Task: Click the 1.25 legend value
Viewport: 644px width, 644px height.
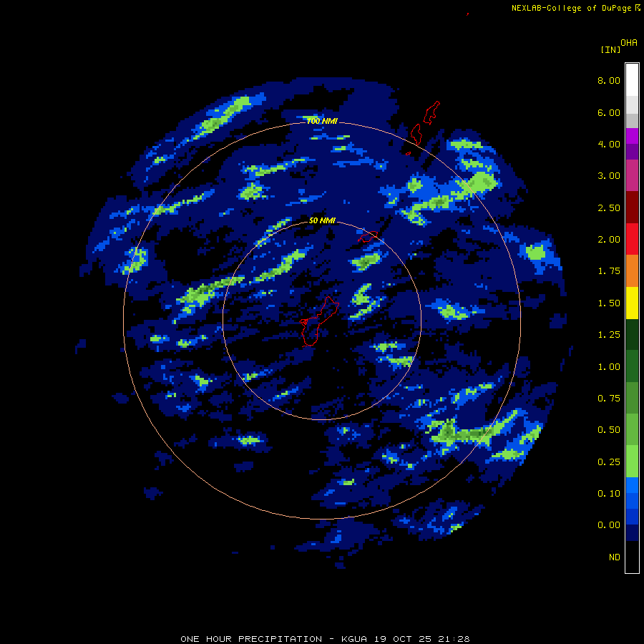Action: click(609, 335)
